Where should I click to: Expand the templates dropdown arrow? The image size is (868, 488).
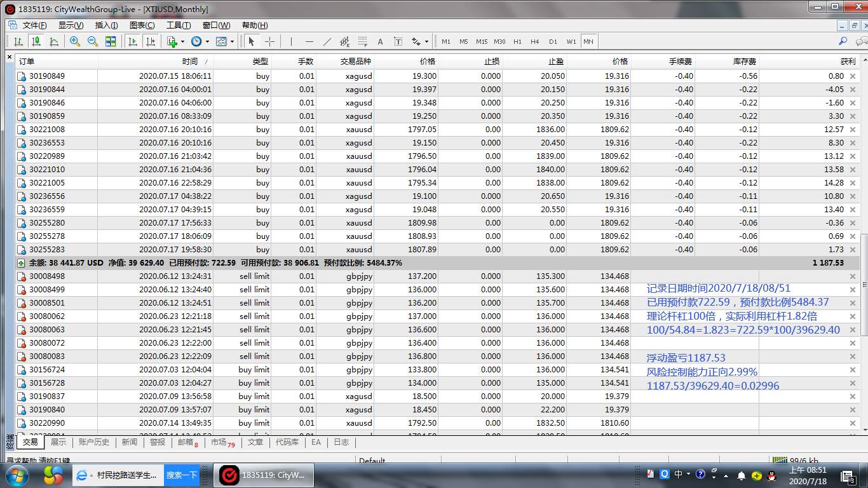232,41
